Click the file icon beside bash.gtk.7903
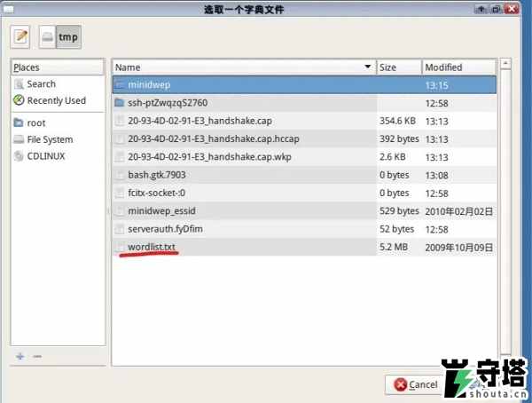This screenshot has height=403, width=532. pos(120,175)
